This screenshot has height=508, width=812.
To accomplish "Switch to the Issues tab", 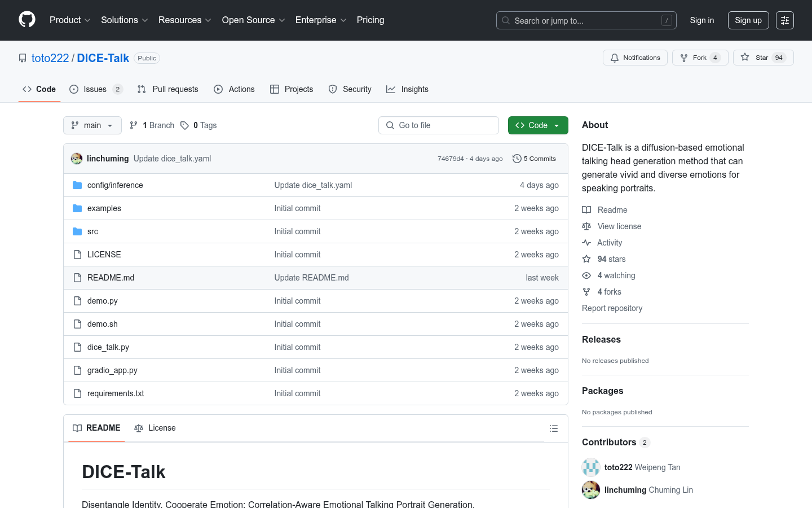I will (x=95, y=89).
